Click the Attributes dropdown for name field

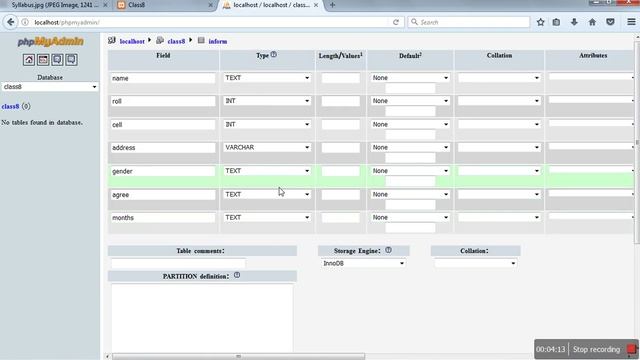pos(591,77)
